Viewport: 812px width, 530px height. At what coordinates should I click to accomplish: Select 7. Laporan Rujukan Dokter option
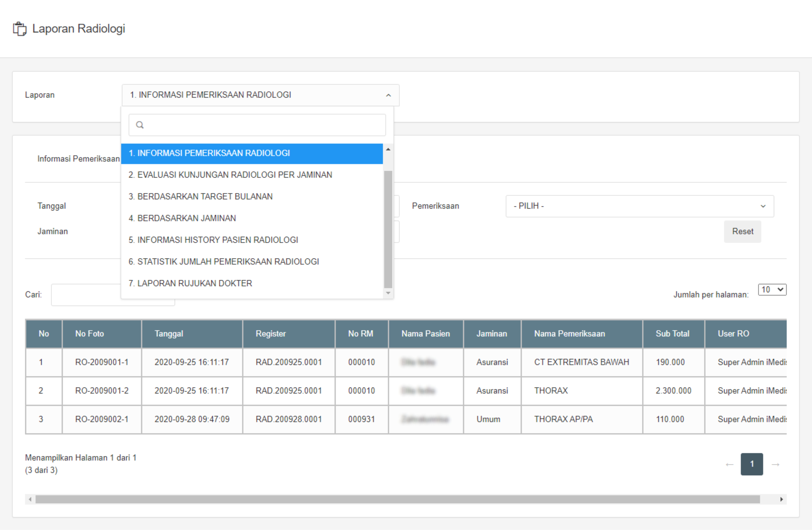190,283
